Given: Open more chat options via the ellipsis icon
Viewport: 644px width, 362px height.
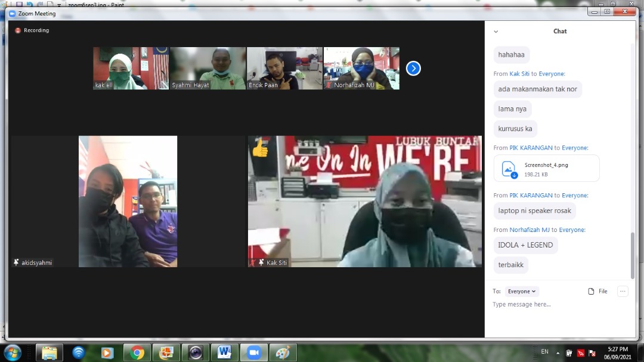Looking at the screenshot, I should pos(623,291).
